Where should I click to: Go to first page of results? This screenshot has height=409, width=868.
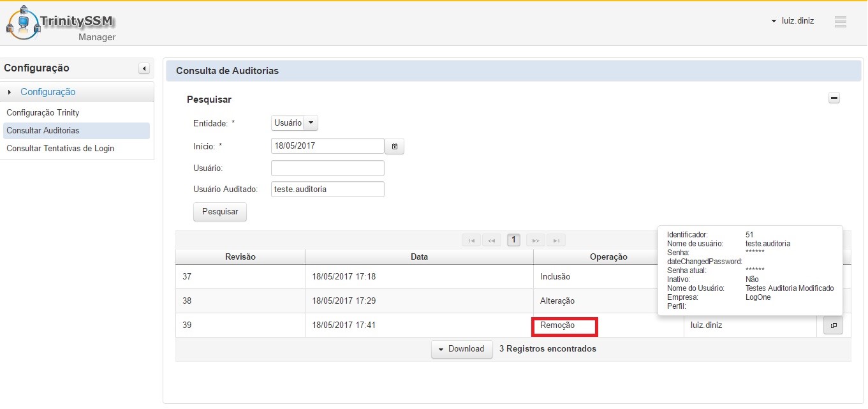click(471, 241)
